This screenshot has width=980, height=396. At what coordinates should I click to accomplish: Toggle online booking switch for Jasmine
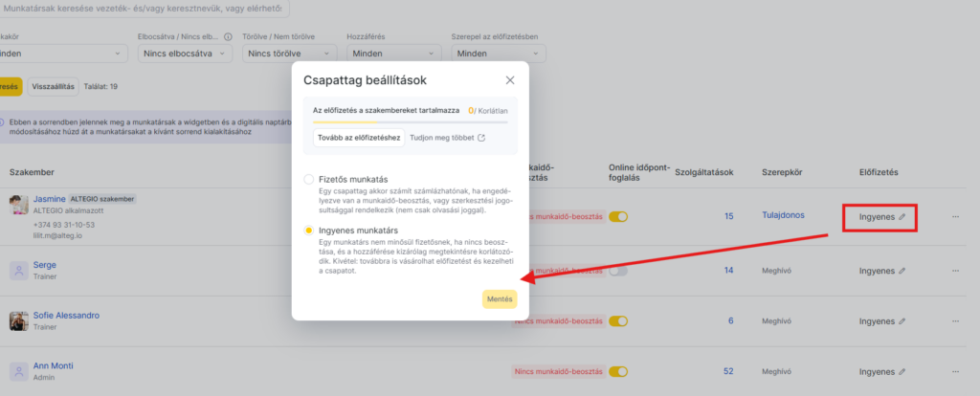618,217
